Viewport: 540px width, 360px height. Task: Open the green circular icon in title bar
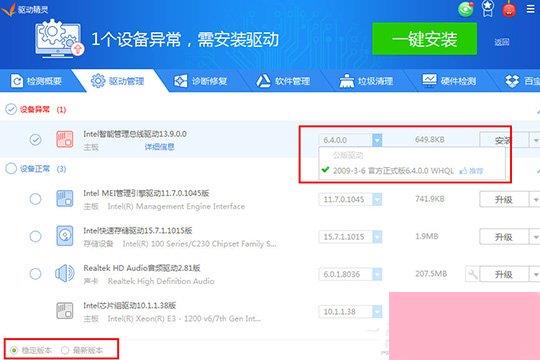coord(466,9)
